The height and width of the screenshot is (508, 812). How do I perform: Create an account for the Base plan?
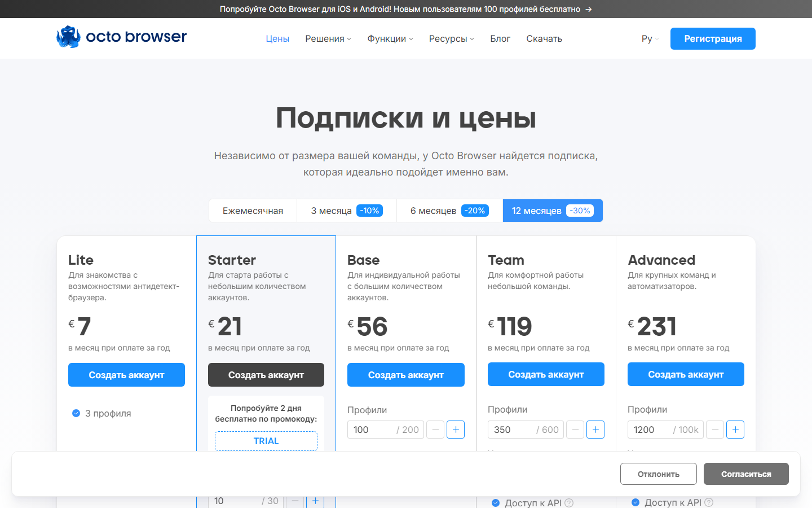[x=406, y=375]
